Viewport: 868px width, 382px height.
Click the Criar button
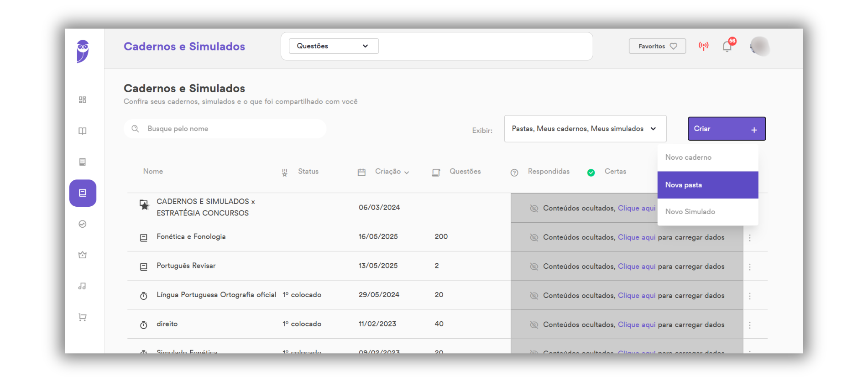(x=727, y=129)
